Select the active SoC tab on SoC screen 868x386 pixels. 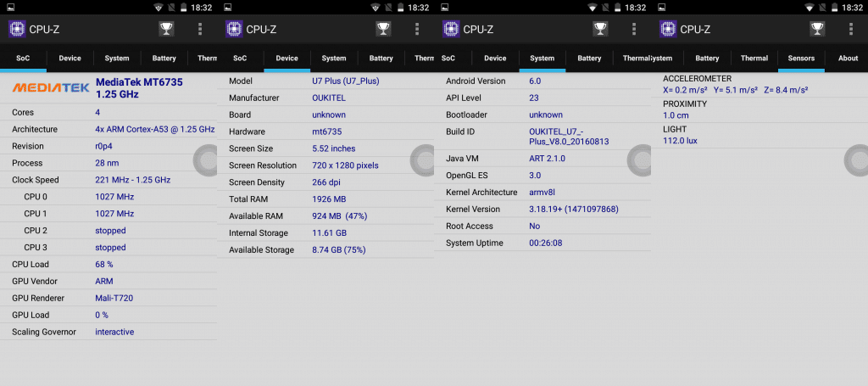[23, 59]
